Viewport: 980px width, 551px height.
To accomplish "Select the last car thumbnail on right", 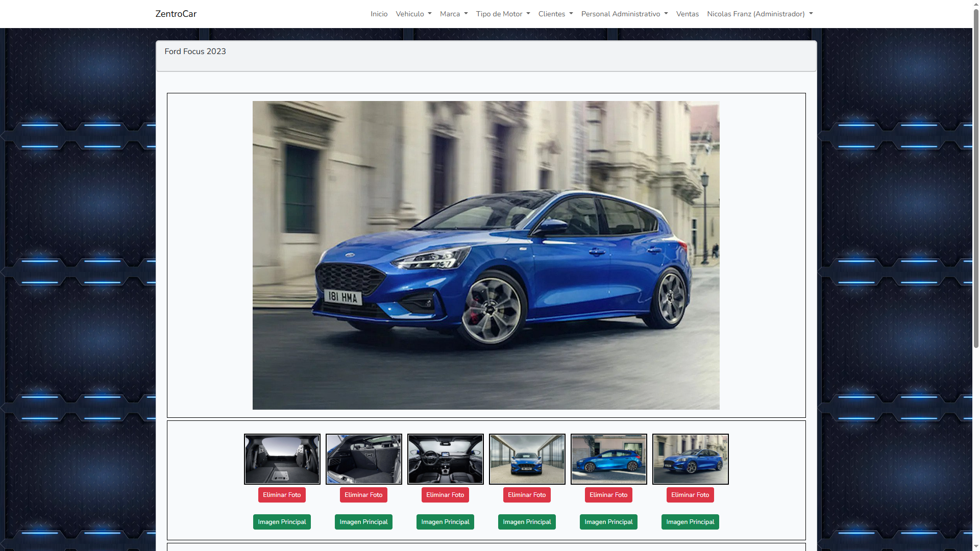I will click(x=690, y=459).
